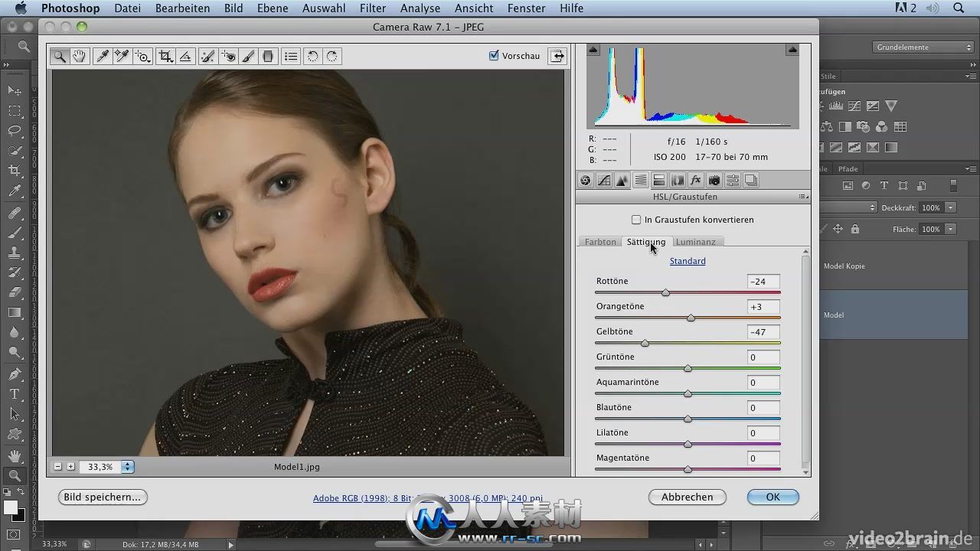Open the Snapshots panel
The height and width of the screenshot is (551, 980).
tap(751, 181)
